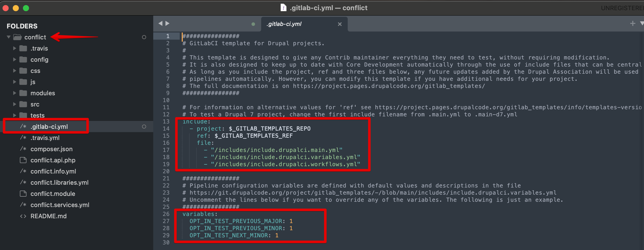The image size is (644, 250).
Task: Navigate back using the left arrow icon
Action: tap(161, 23)
